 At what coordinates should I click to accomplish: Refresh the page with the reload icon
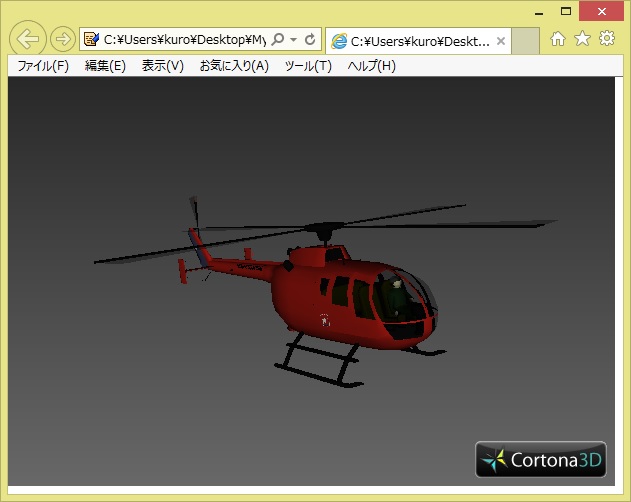coord(310,40)
